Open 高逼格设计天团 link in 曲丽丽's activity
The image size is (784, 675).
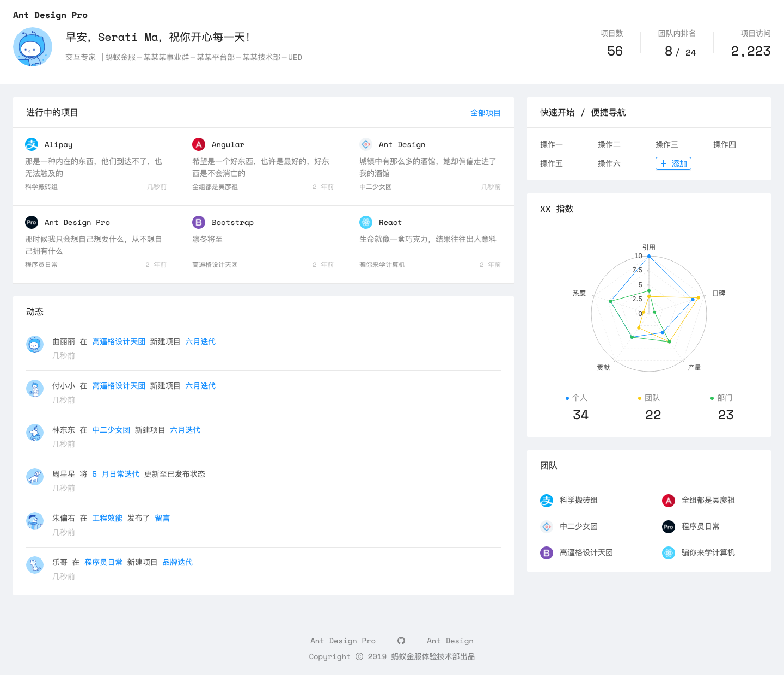pos(119,342)
